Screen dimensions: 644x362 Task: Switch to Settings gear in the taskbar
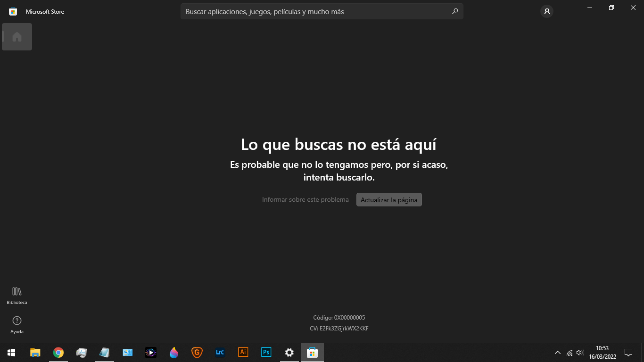[289, 353]
